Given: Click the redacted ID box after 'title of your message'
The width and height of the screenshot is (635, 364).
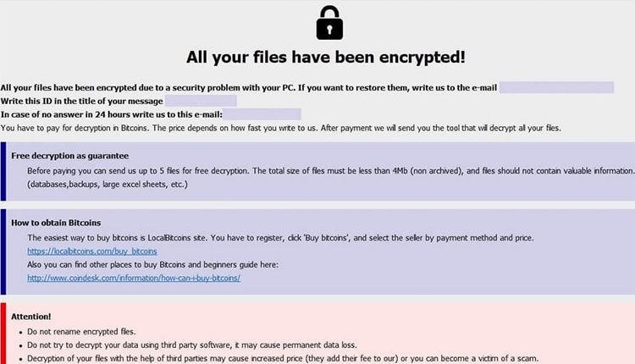Looking at the screenshot, I should coord(200,101).
